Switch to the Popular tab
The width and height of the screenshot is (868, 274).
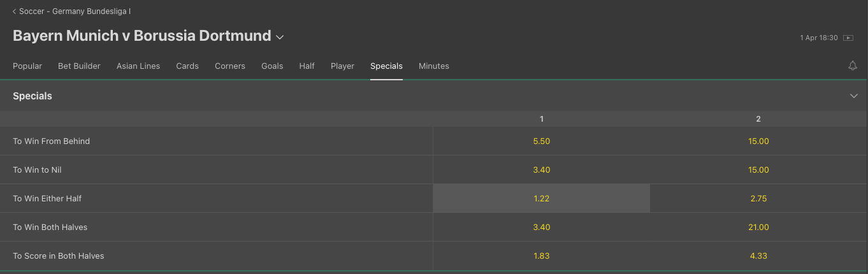click(x=27, y=66)
